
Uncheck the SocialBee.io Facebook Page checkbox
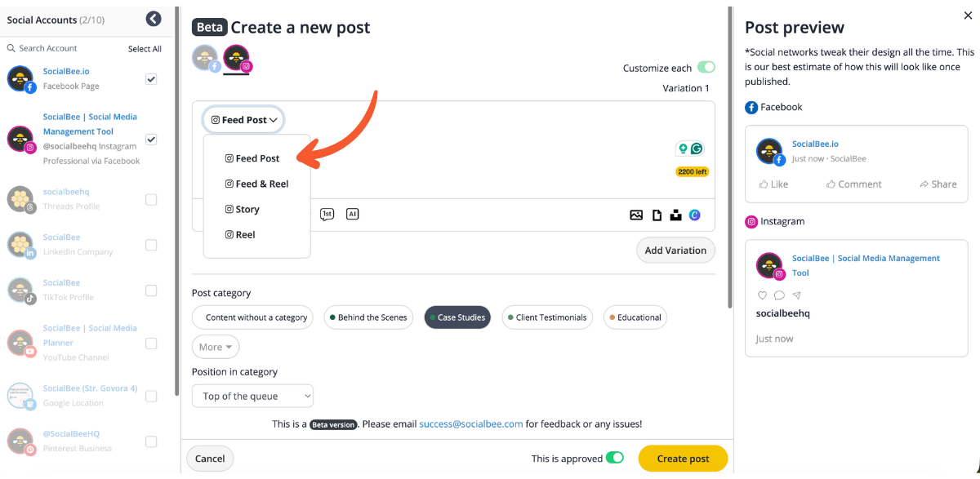(151, 79)
